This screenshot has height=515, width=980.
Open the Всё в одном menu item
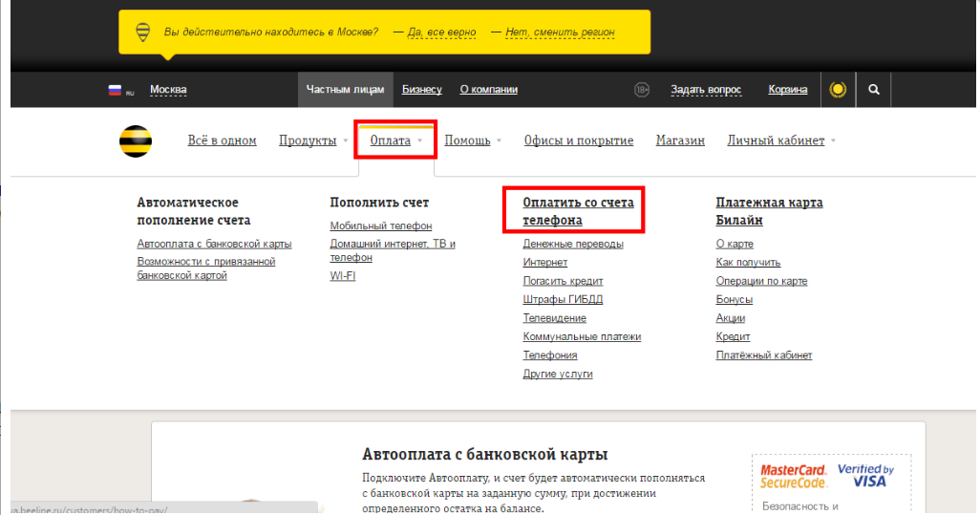coord(222,140)
